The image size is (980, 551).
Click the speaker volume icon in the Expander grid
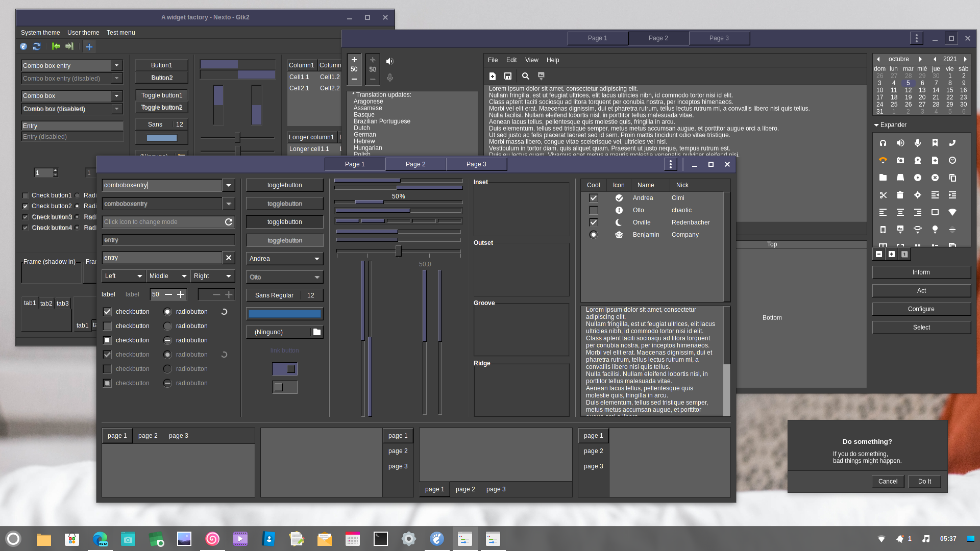(900, 143)
